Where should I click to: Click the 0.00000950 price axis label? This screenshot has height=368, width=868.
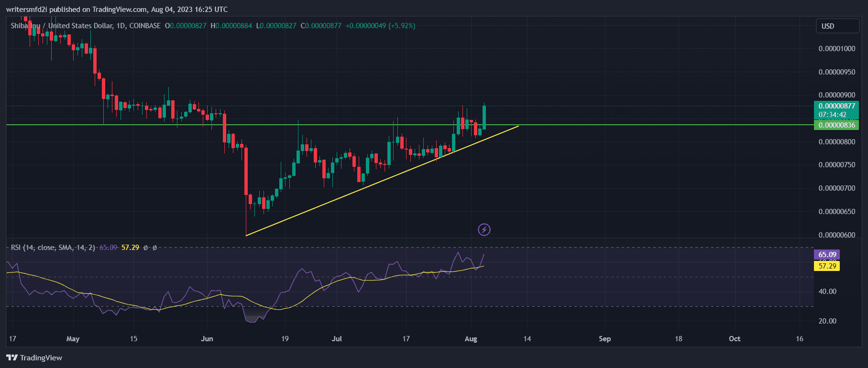(837, 72)
